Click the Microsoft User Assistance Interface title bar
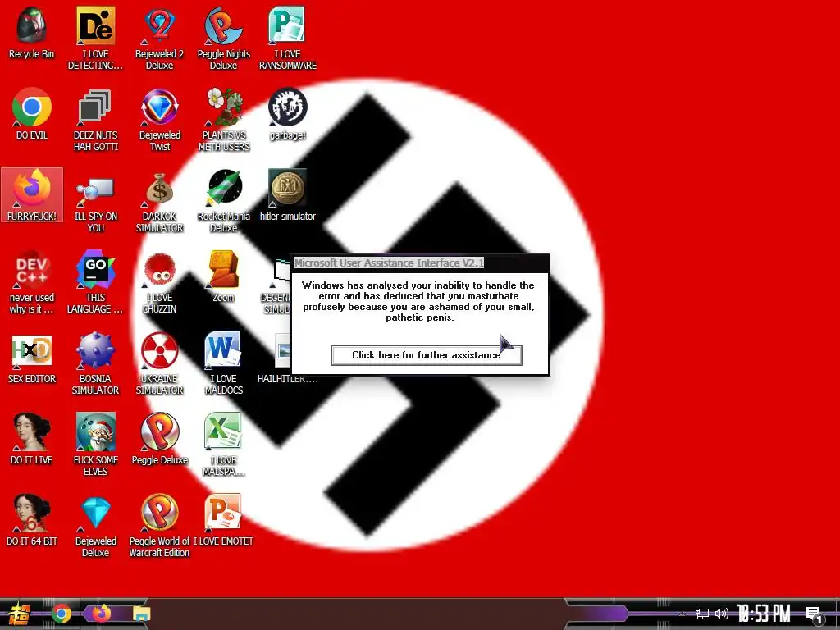The width and height of the screenshot is (840, 630). coord(421,263)
